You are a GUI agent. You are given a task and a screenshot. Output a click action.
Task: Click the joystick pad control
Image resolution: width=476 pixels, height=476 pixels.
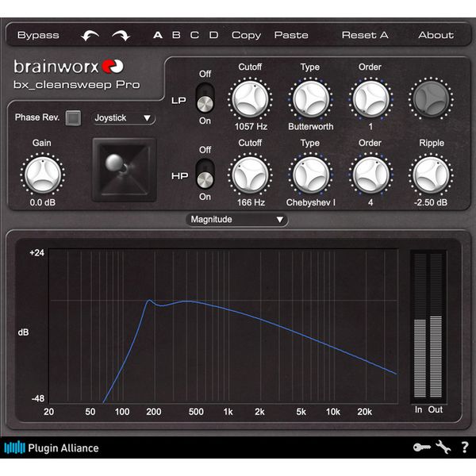pos(125,170)
